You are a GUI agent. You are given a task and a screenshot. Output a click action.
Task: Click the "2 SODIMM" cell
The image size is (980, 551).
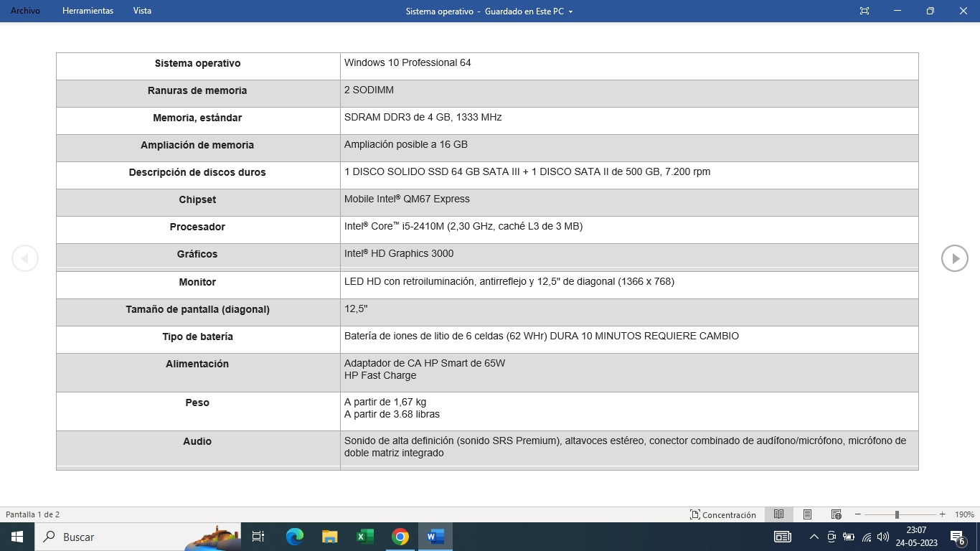[x=629, y=93]
